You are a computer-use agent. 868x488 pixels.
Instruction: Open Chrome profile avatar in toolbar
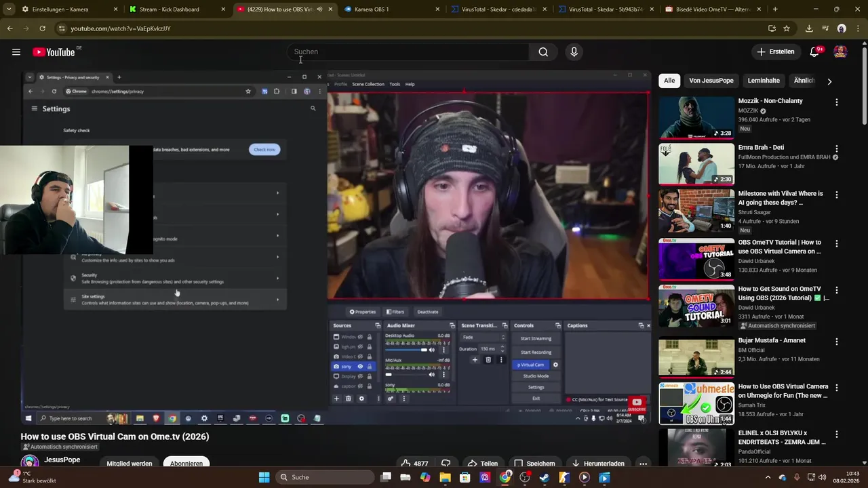pos(842,28)
